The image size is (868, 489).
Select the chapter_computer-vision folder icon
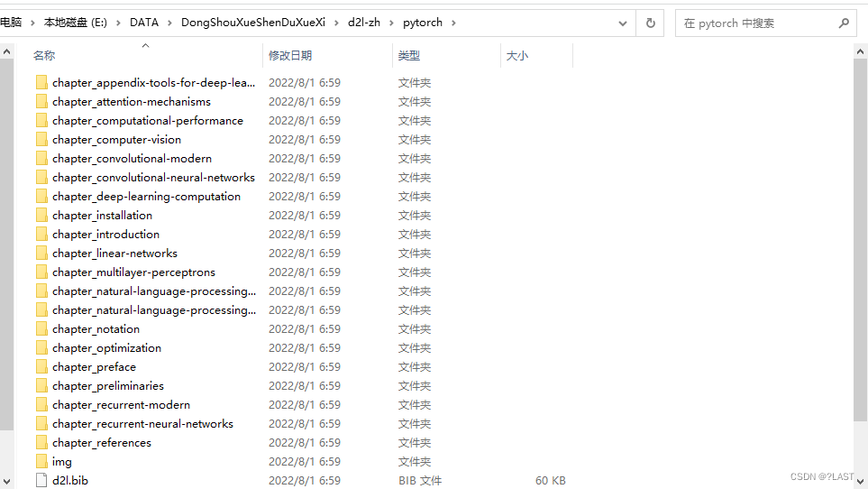(x=41, y=140)
